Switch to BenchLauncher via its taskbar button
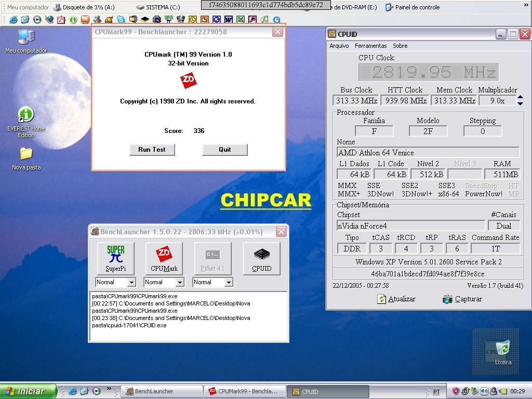532x399 pixels. 162,391
